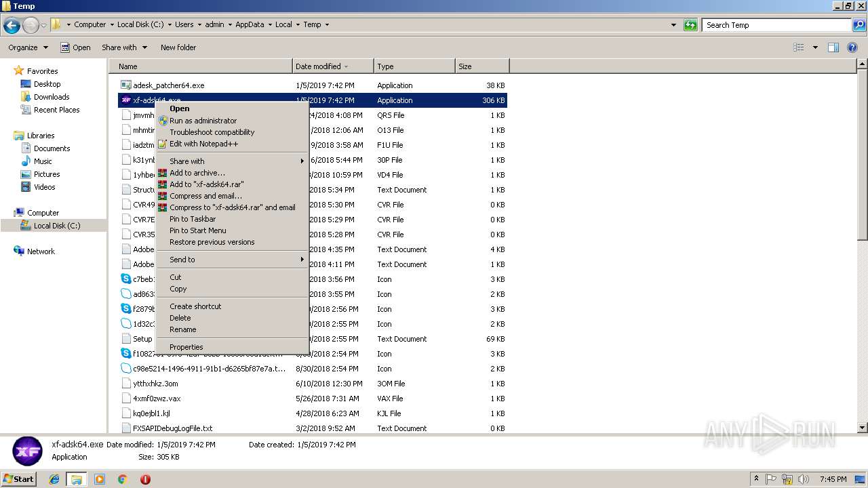
Task: Click the ytthxhkz.3om file icon
Action: coord(125,384)
